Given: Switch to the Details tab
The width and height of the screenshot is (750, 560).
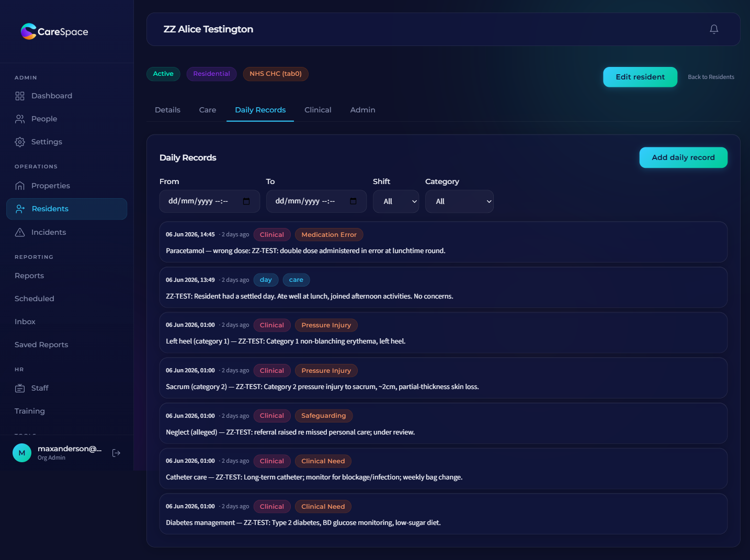Looking at the screenshot, I should (167, 110).
